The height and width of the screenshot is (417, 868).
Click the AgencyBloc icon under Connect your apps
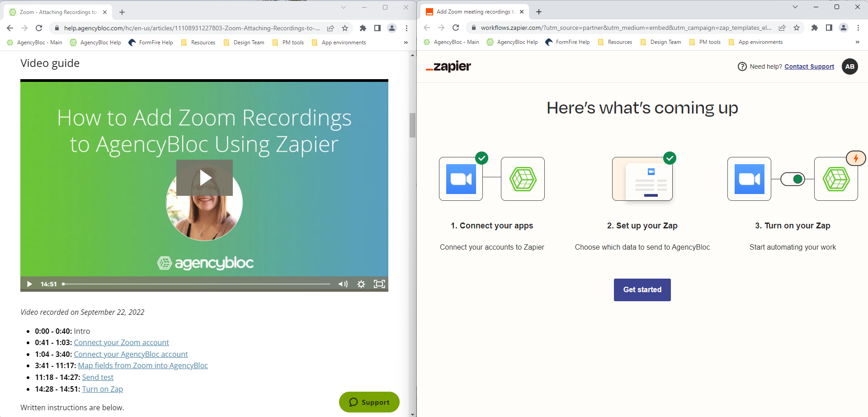click(523, 179)
